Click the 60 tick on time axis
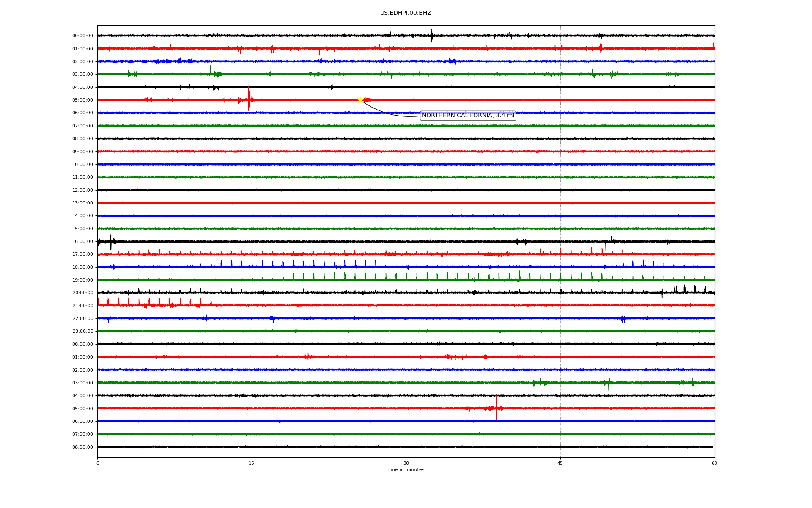Screen dimensions: 812x508 tap(714, 464)
